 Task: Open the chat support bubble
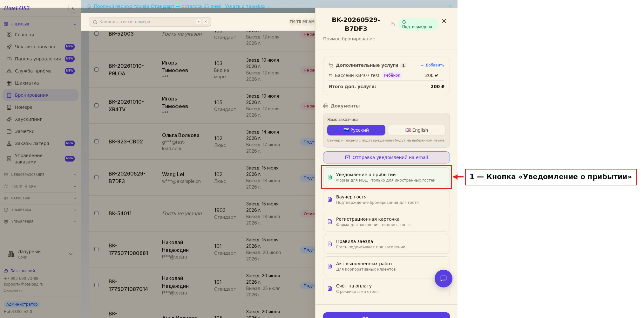(443, 279)
